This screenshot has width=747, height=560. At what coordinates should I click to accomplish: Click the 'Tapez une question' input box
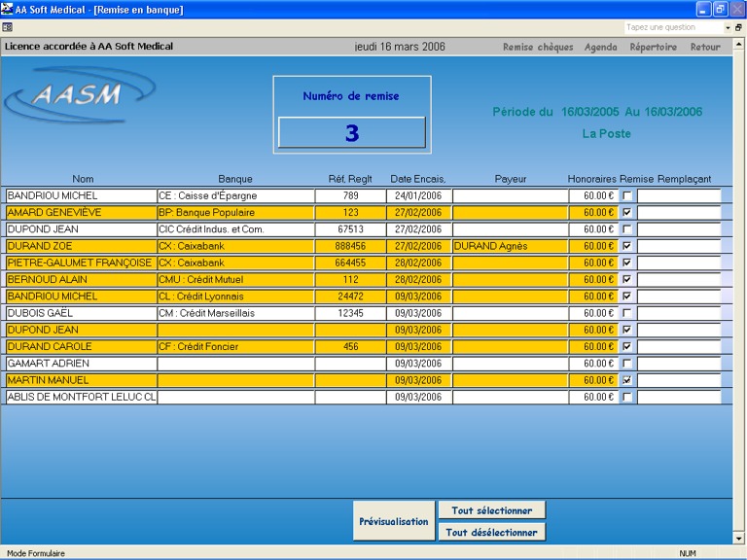click(x=674, y=27)
